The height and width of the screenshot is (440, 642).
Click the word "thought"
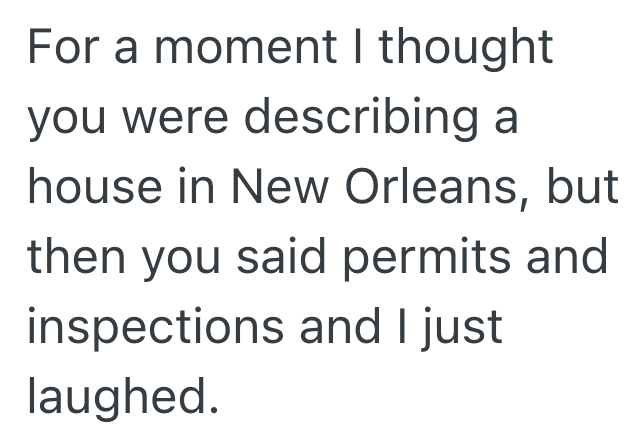[x=465, y=47]
